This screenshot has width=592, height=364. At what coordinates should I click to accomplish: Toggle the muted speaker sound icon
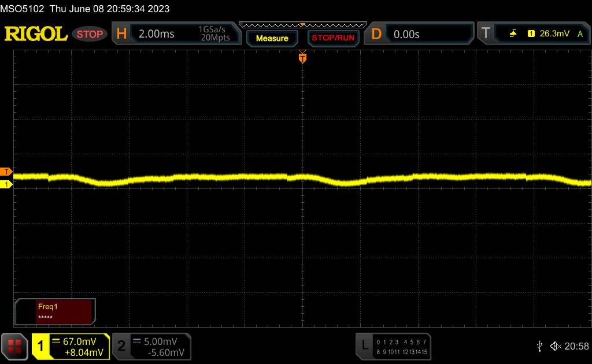pyautogui.click(x=556, y=346)
